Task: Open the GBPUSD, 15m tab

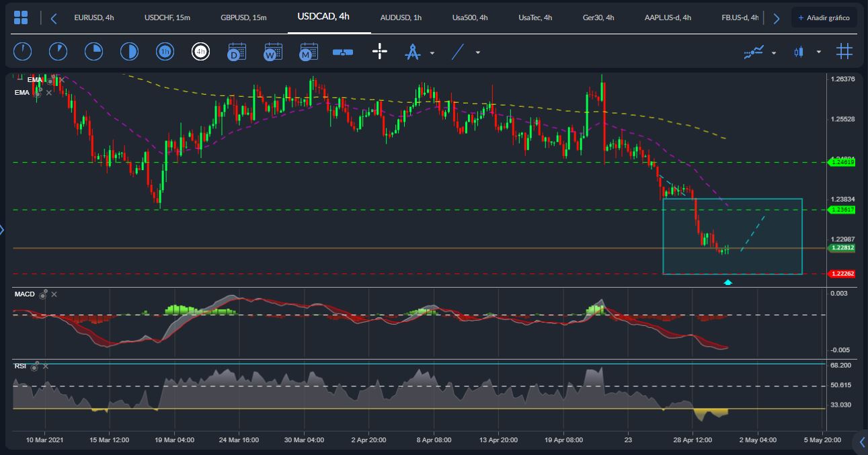Action: 243,17
